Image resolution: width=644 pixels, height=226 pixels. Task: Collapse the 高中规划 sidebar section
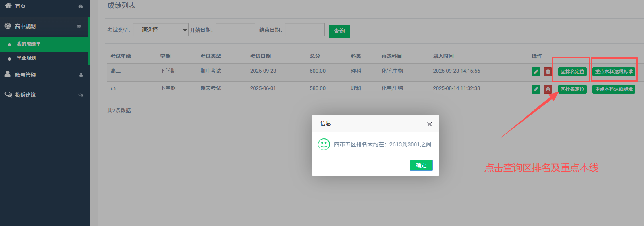point(44,26)
